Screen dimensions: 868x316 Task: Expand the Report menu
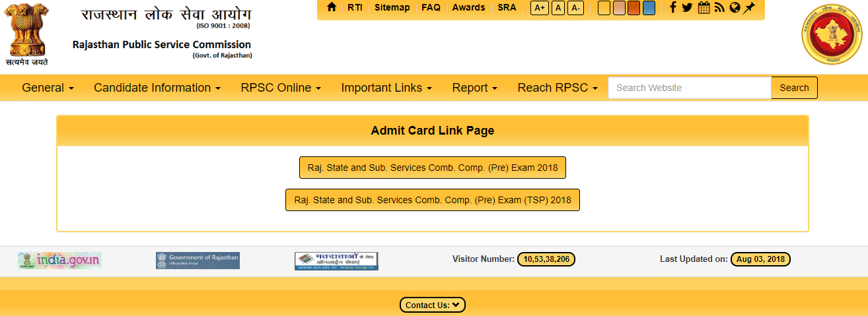pos(474,88)
